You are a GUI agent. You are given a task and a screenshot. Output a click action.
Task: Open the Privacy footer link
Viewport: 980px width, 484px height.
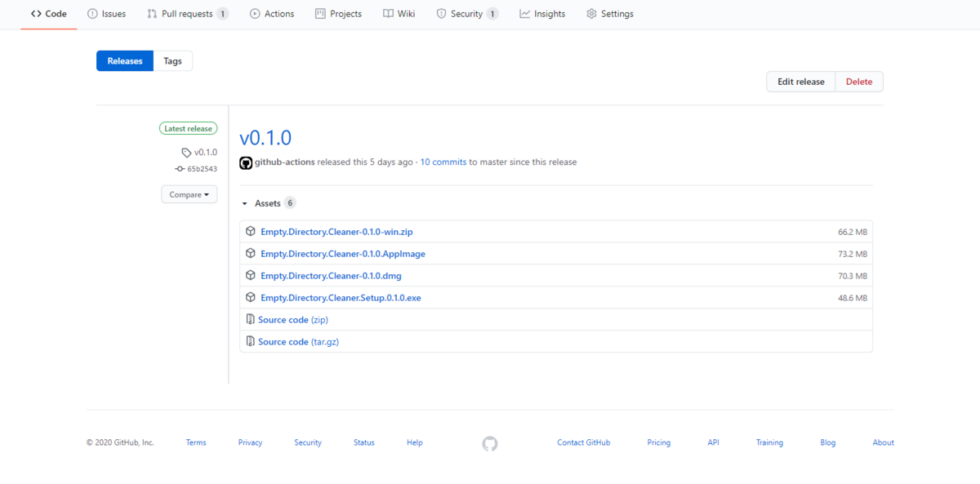(x=250, y=443)
